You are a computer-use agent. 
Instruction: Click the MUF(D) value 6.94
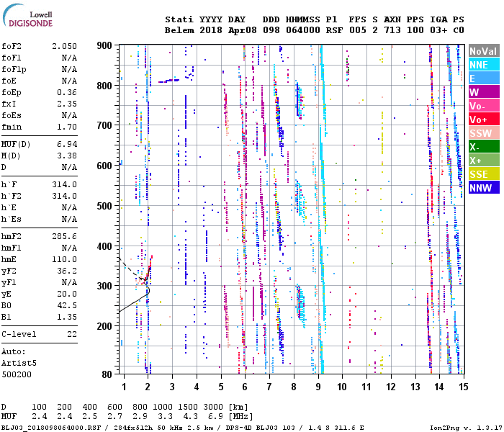(x=67, y=144)
